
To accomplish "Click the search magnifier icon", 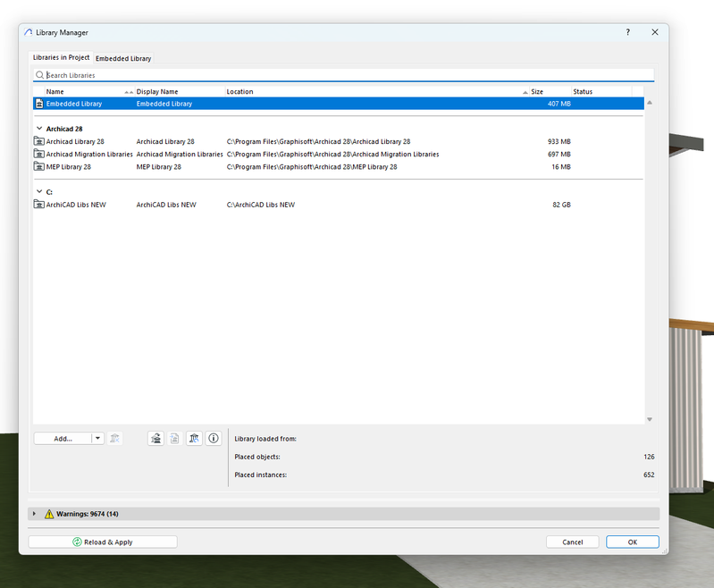I will click(x=40, y=75).
